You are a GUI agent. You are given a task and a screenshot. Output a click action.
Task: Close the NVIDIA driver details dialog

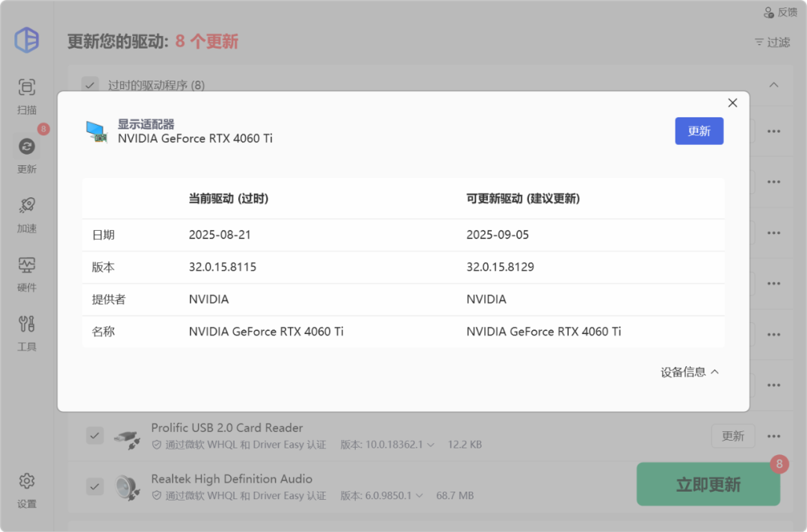(732, 103)
